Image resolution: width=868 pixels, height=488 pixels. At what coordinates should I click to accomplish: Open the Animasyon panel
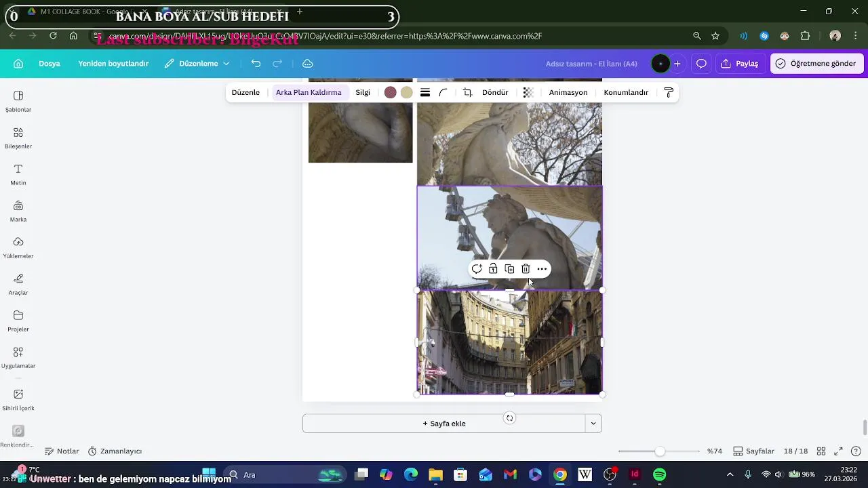568,93
